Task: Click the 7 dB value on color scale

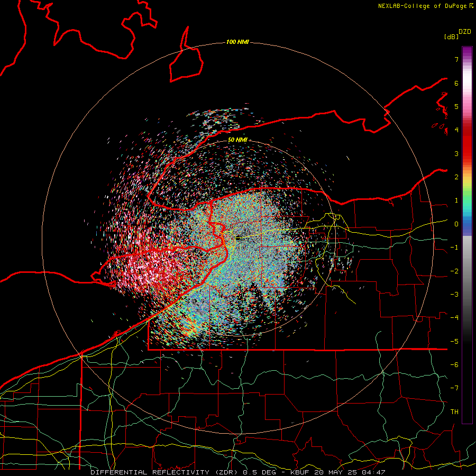Action: pos(456,59)
